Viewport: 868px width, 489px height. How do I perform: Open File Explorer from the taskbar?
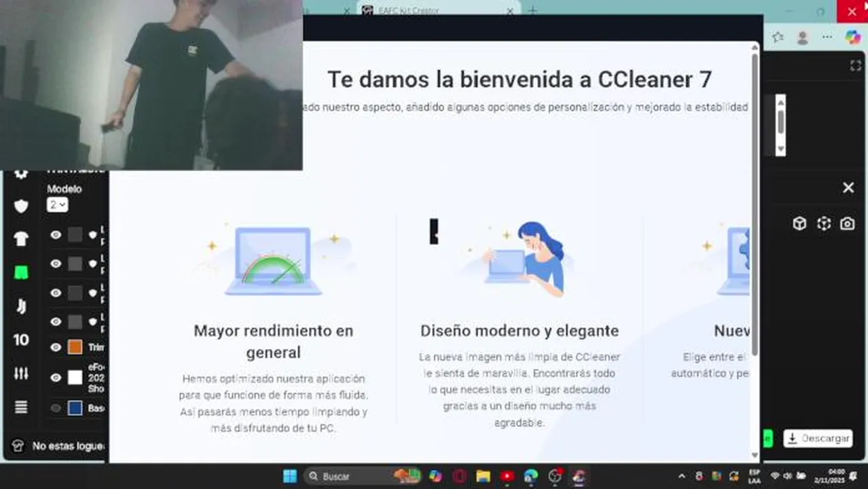pos(483,476)
